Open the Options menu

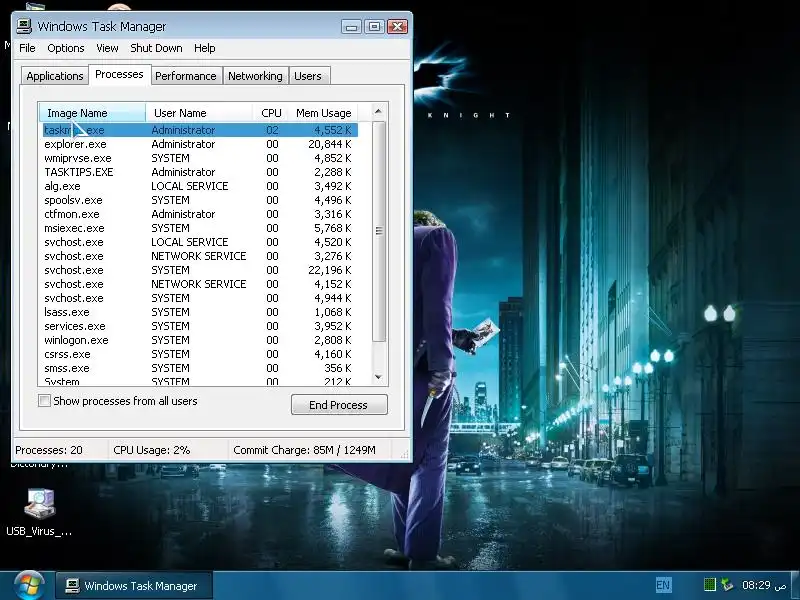pyautogui.click(x=65, y=48)
